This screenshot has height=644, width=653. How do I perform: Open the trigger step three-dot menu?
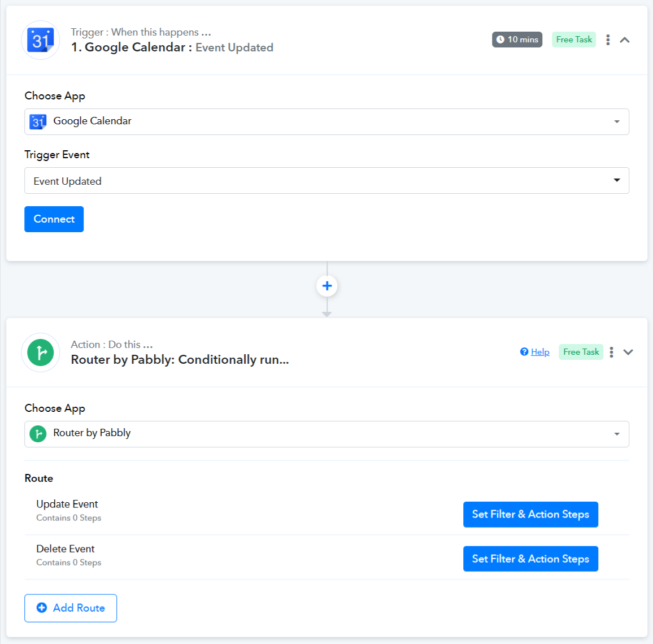pos(608,40)
